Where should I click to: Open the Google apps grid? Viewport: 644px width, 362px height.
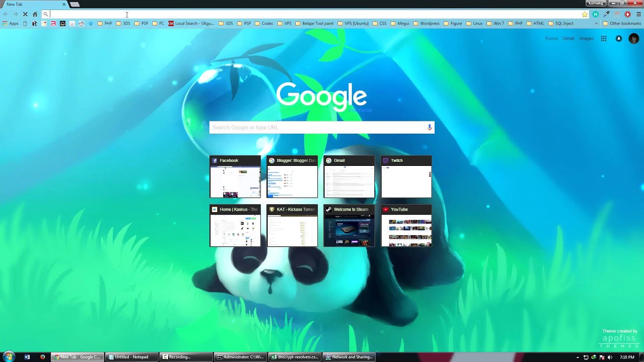[x=604, y=39]
